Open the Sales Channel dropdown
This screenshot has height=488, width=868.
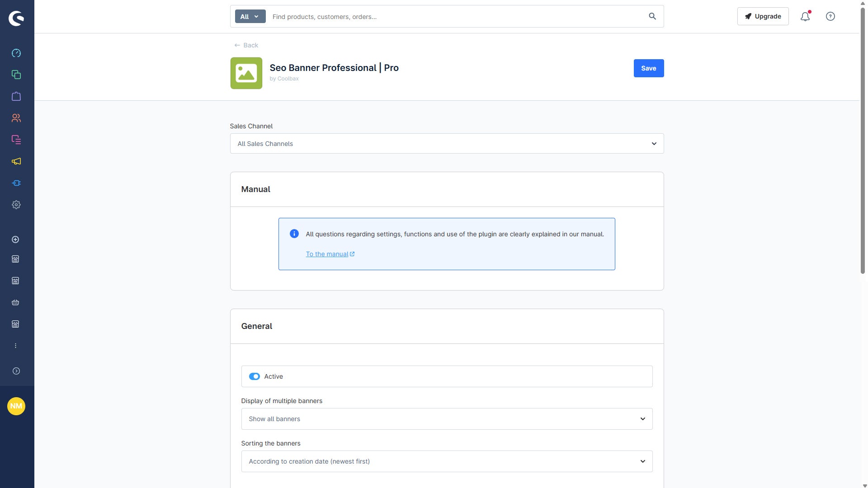click(x=447, y=144)
